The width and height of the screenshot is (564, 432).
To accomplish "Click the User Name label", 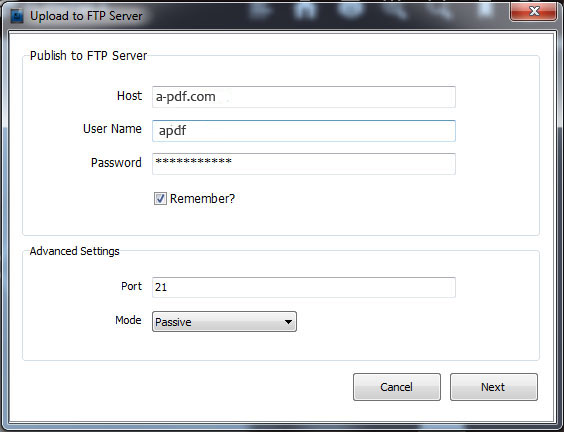I will point(112,129).
